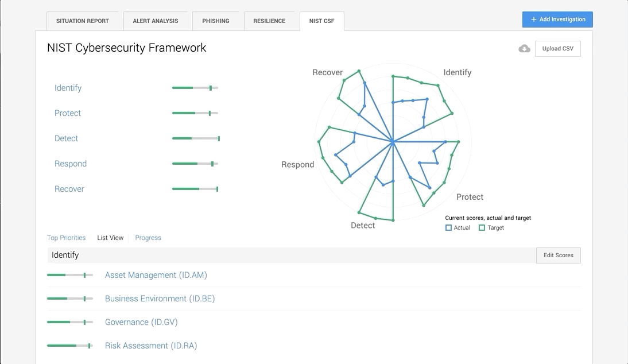Click the Protect label on radar chart
Viewport: 628px width, 364px height.
coord(470,197)
